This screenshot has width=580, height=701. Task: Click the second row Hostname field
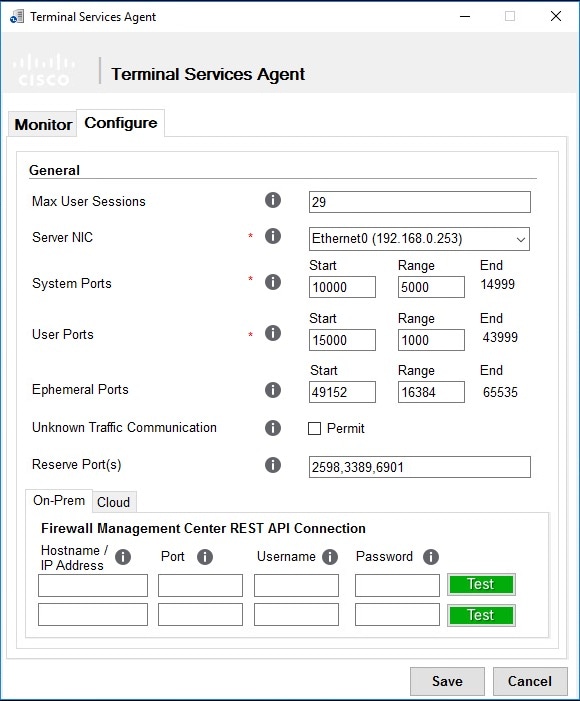pos(93,615)
